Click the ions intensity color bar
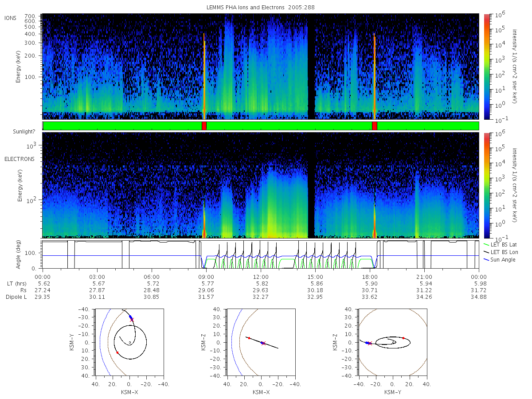532x399 pixels. (486, 66)
